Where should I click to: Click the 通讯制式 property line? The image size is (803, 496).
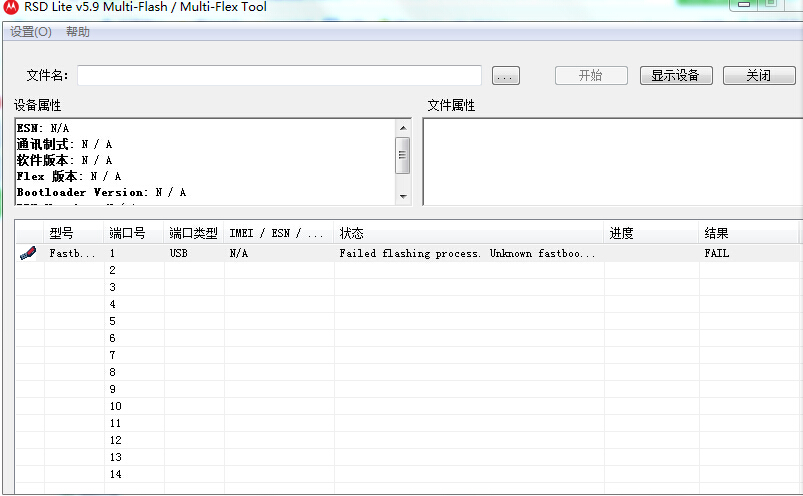[65, 144]
